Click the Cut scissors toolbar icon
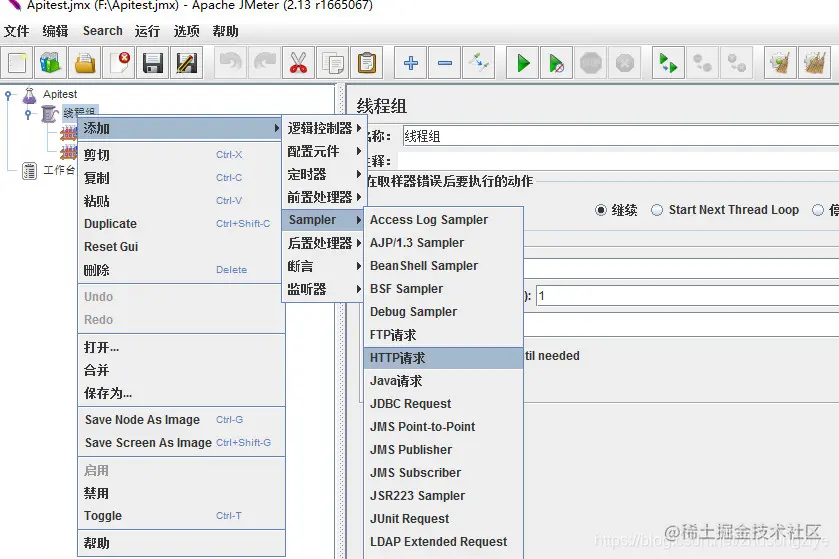 point(298,63)
